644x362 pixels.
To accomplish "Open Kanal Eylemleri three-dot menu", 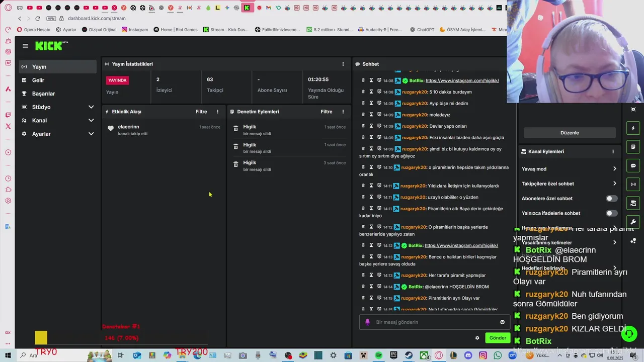I will coord(613,151).
